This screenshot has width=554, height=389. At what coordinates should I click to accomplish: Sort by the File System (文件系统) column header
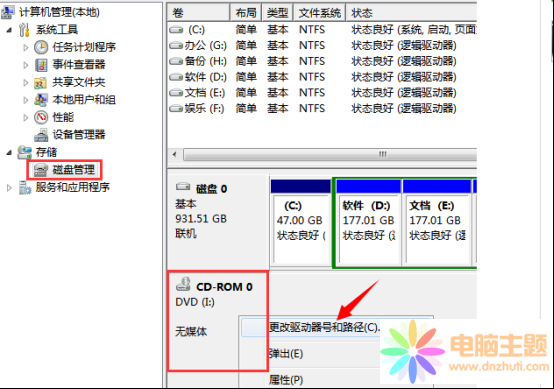(x=319, y=13)
